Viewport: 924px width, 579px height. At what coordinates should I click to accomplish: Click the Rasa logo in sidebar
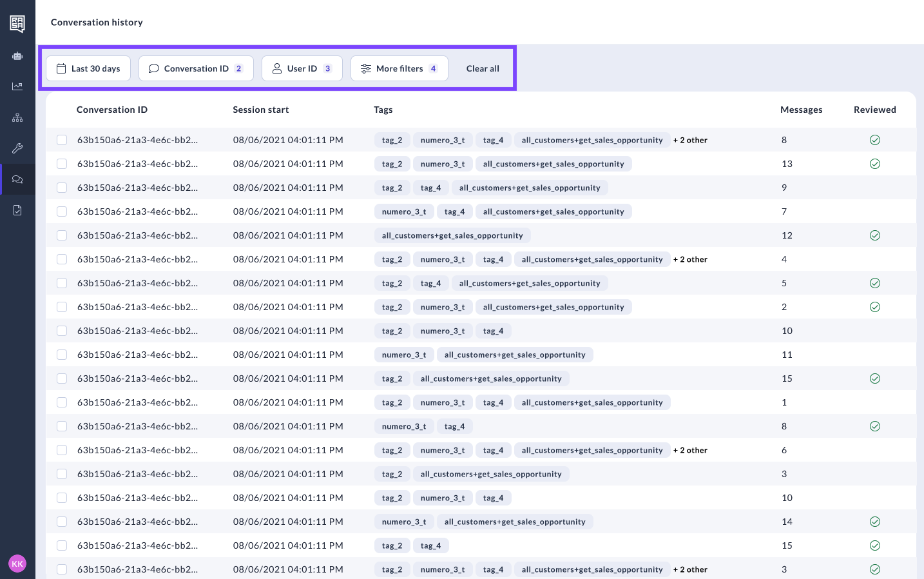coord(17,24)
